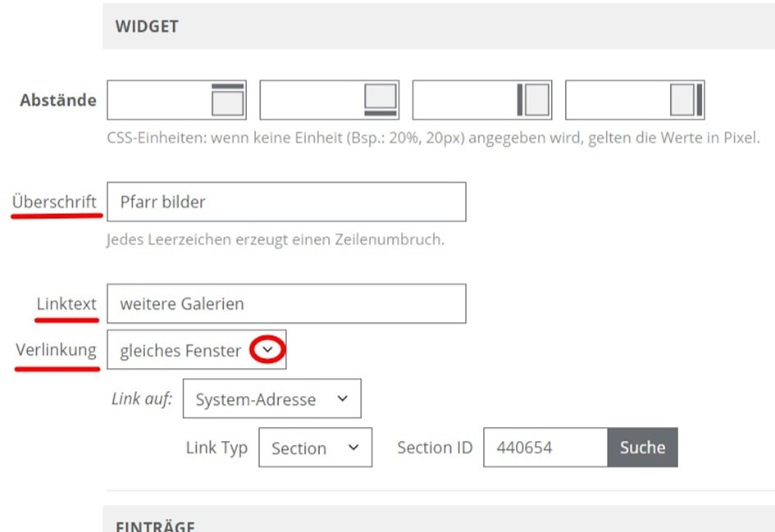Click the Abstände label
Image resolution: width=775 pixels, height=532 pixels.
coord(58,100)
